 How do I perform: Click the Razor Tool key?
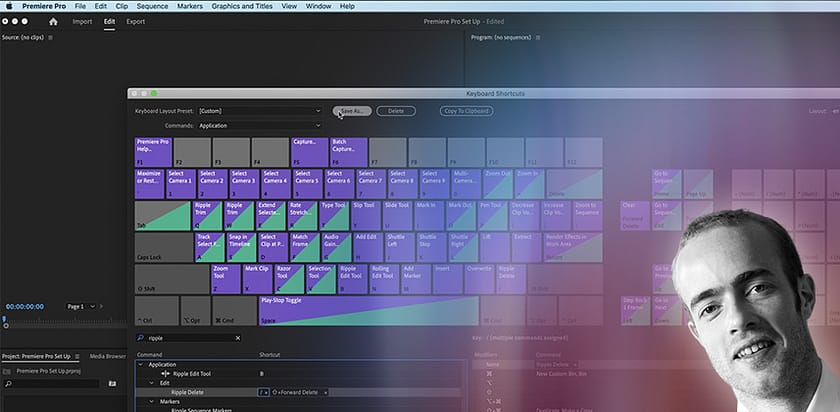(289, 279)
